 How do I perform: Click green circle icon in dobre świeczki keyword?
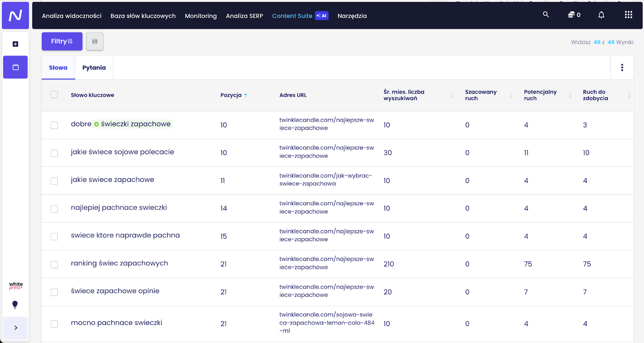click(96, 124)
